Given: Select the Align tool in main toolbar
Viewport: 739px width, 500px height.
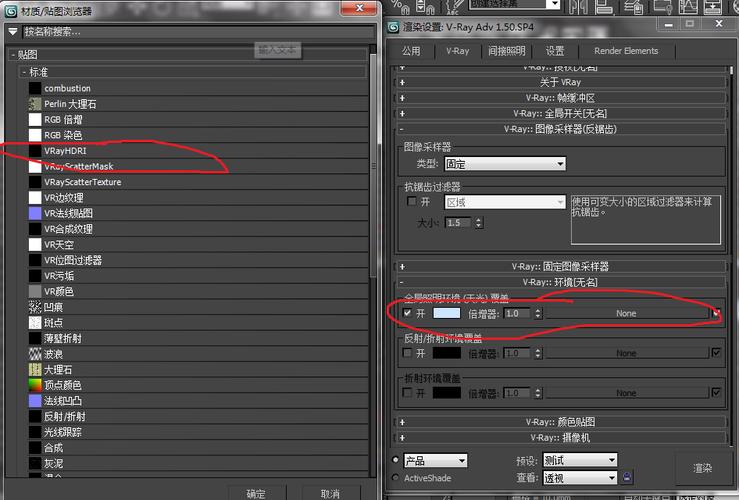Looking at the screenshot, I should (604, 6).
